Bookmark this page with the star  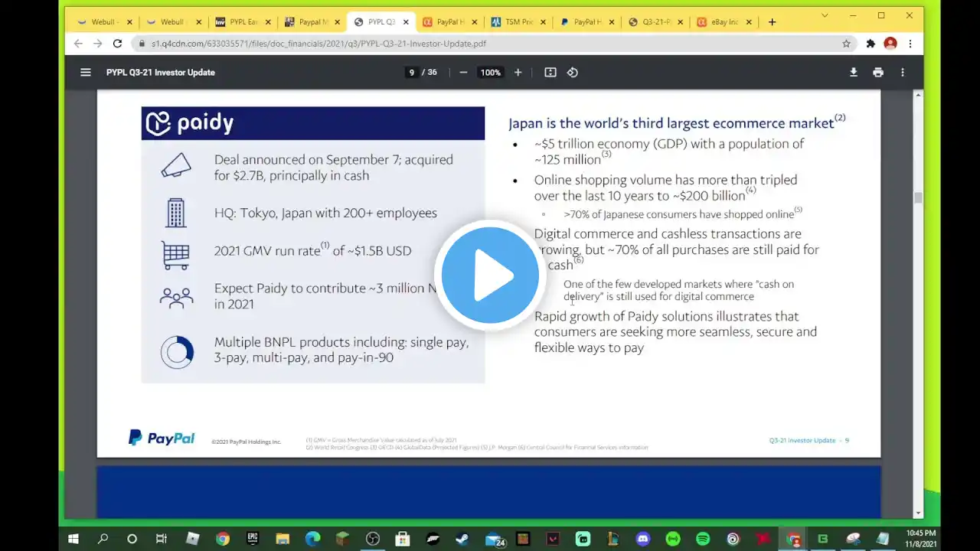[x=846, y=44]
